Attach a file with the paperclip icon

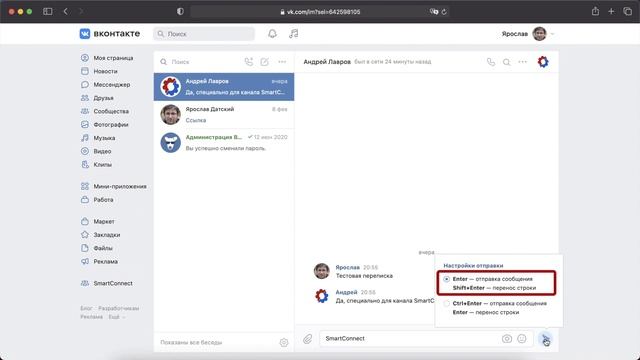point(307,338)
